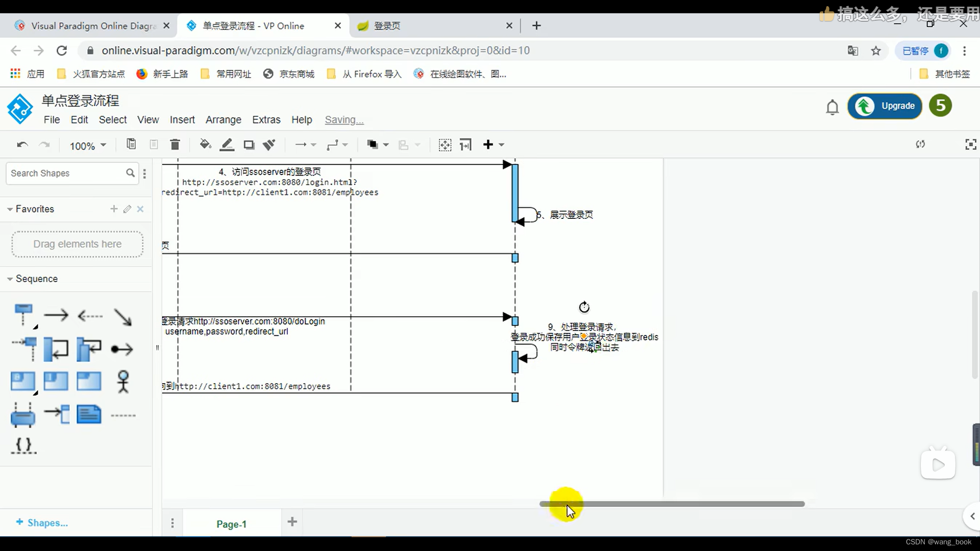Open the Extras menu
Viewport: 980px width, 551px height.
coord(266,119)
